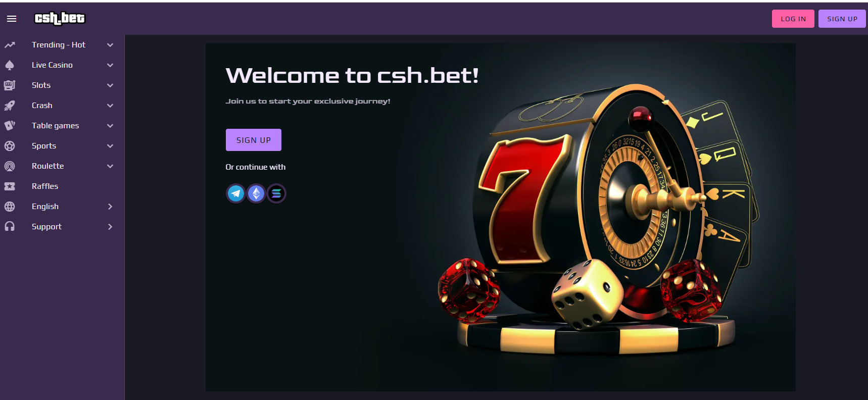Expand the Roulette chevron
The width and height of the screenshot is (868, 400).
point(110,166)
